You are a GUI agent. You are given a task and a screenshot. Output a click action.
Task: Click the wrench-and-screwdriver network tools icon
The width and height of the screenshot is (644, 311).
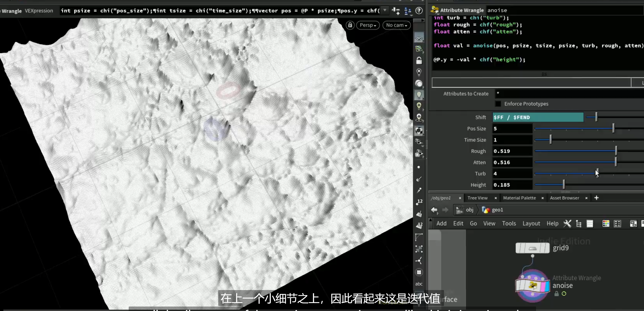pos(567,224)
